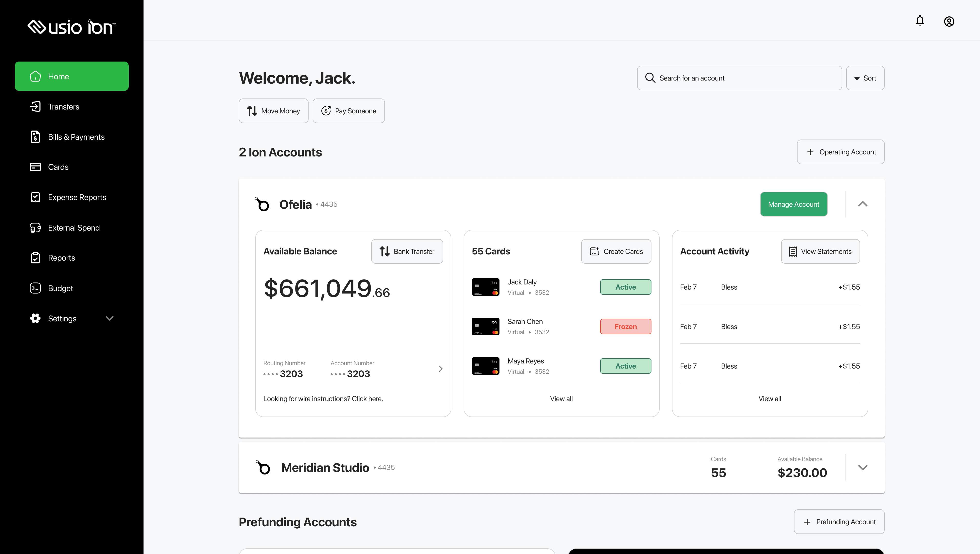Click Sarah Chen's Frozen status badge
The height and width of the screenshot is (554, 980).
point(625,327)
